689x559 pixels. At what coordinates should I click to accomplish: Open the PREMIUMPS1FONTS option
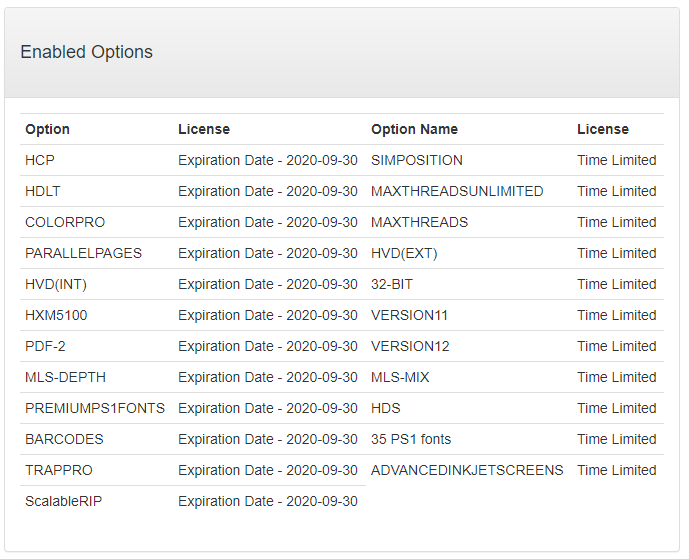95,408
